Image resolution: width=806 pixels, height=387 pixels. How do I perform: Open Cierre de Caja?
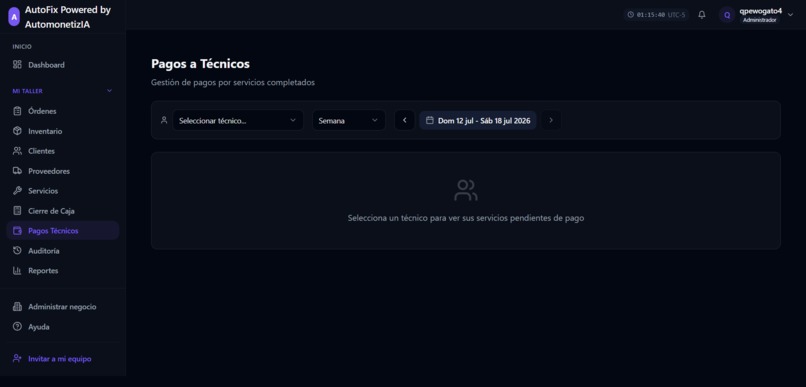coord(63,211)
